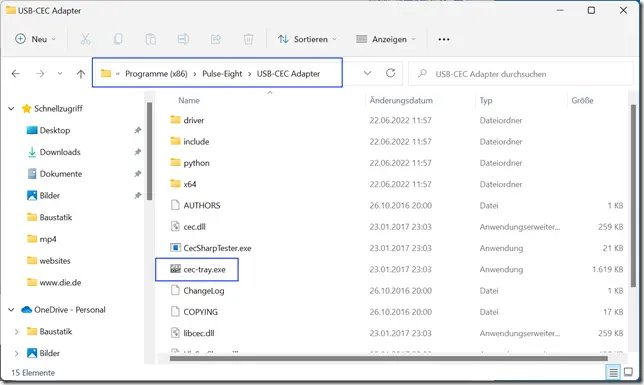Sort by the Typ column header
The height and width of the screenshot is (385, 644).
click(x=486, y=100)
